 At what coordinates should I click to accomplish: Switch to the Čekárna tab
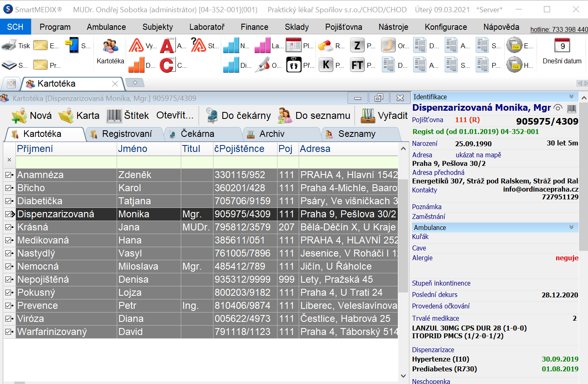(x=202, y=134)
